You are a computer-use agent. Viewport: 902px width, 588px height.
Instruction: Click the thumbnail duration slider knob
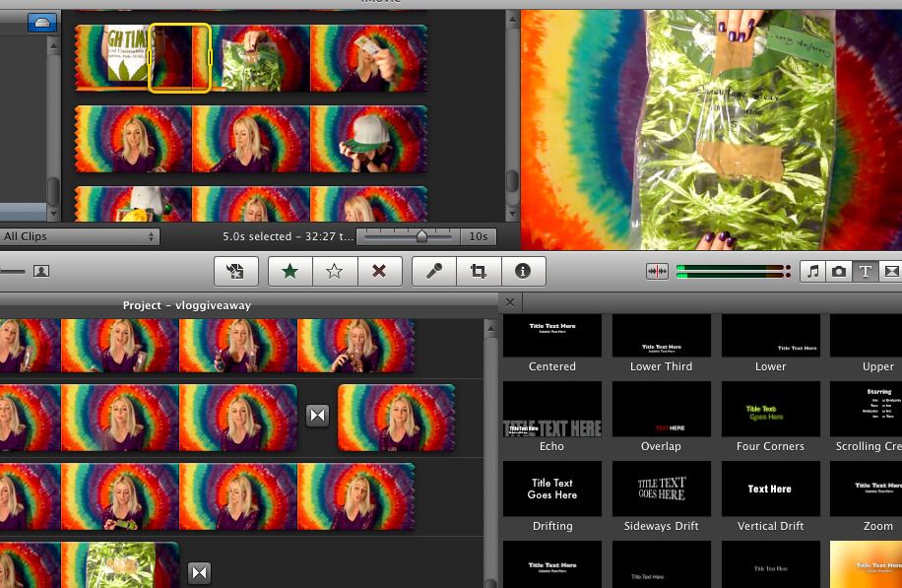click(421, 236)
